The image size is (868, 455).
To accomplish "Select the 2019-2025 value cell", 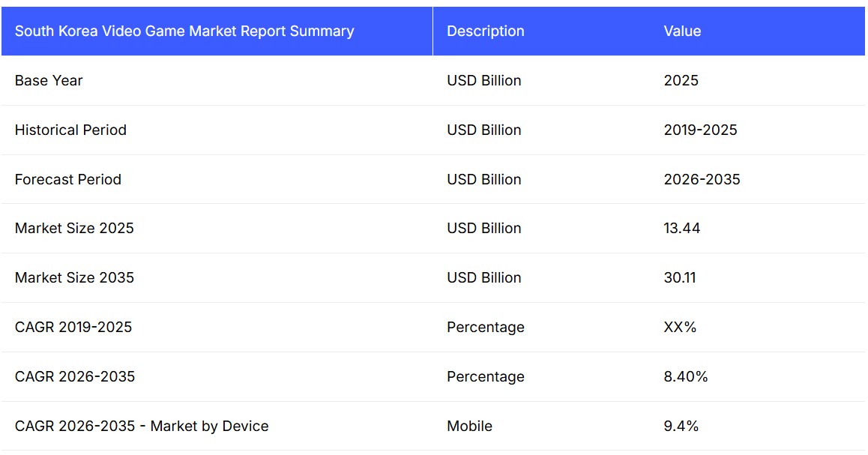I will tap(700, 130).
